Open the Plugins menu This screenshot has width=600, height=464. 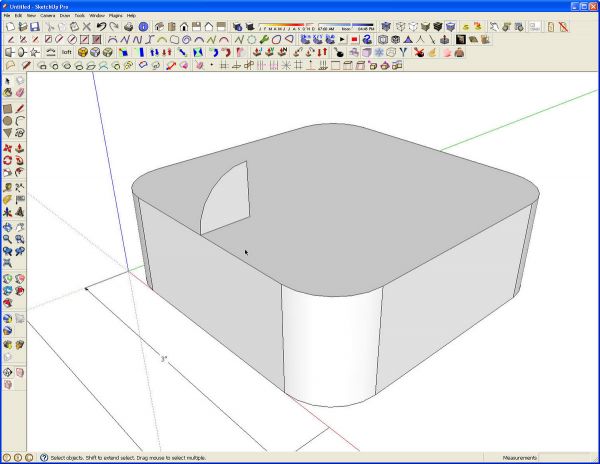point(116,16)
